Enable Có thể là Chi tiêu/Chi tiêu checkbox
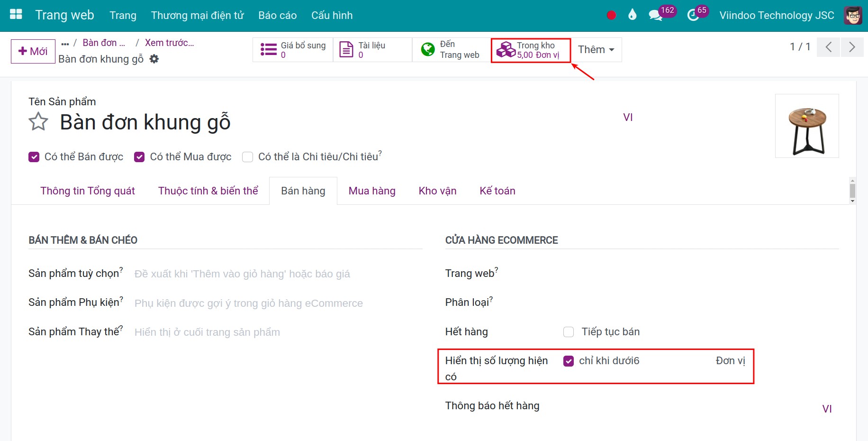 (x=247, y=157)
